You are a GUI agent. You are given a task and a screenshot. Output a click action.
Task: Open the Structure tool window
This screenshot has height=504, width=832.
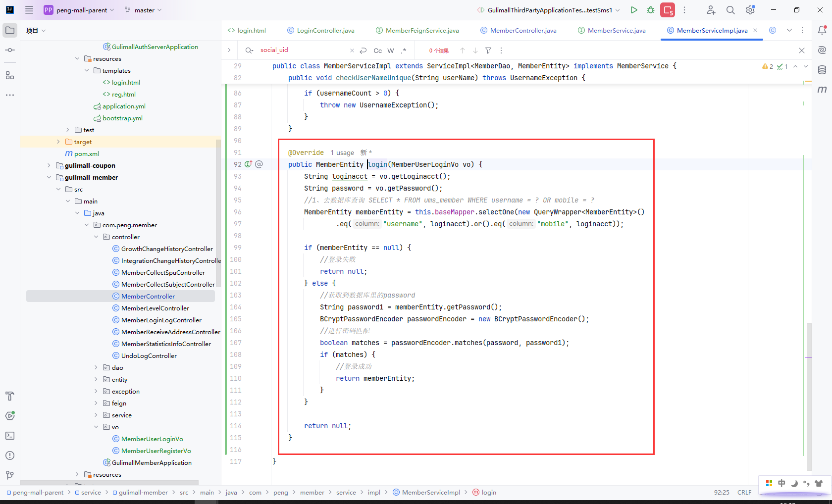(9, 75)
